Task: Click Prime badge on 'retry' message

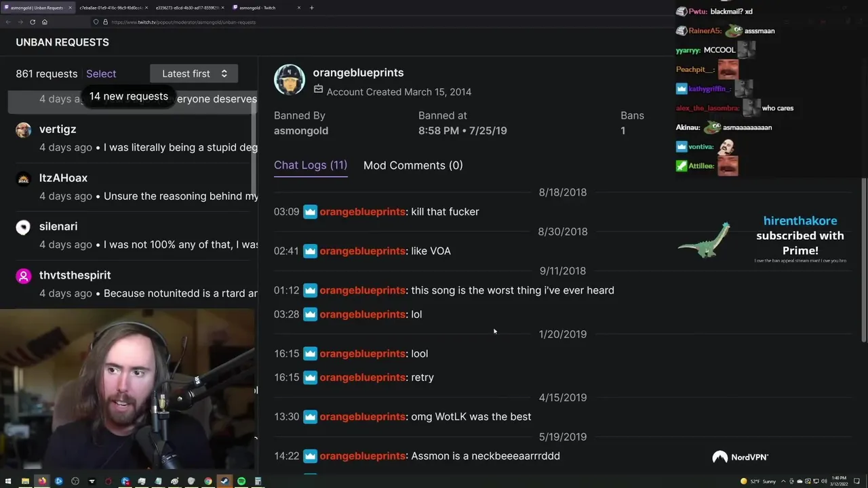Action: pyautogui.click(x=310, y=378)
